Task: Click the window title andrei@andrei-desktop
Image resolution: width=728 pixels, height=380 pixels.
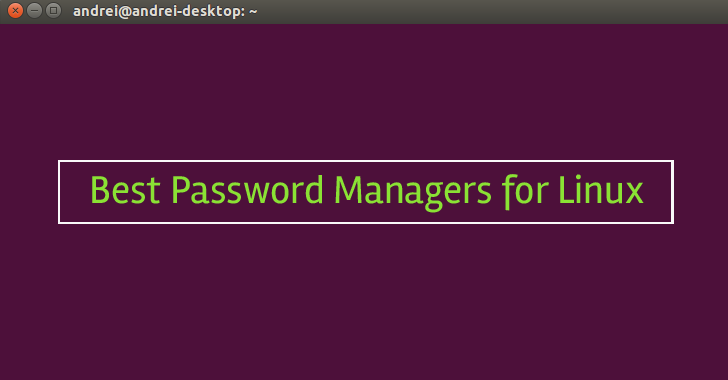Action: click(159, 11)
